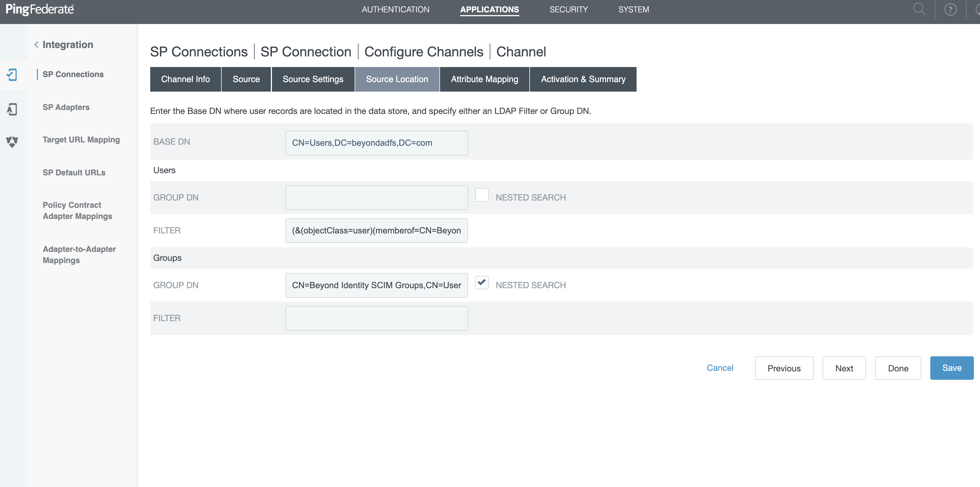Click the SP Connections sidebar icon

[12, 75]
